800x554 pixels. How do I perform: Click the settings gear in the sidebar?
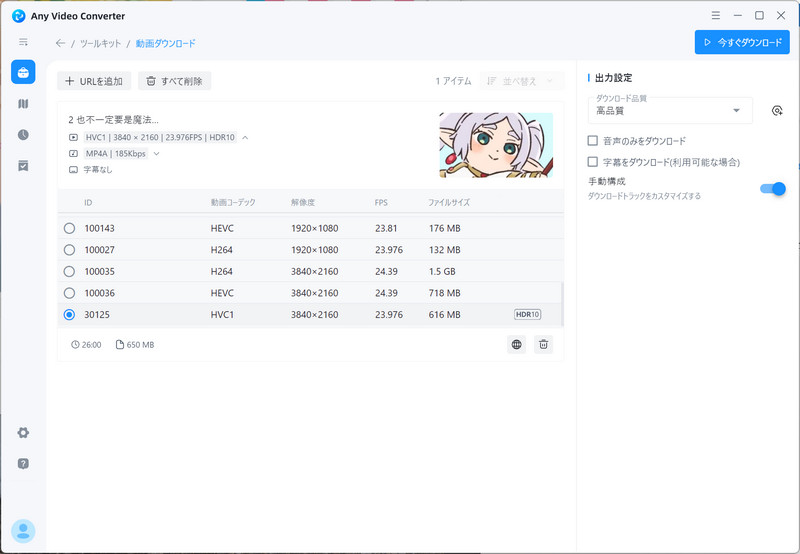click(23, 432)
